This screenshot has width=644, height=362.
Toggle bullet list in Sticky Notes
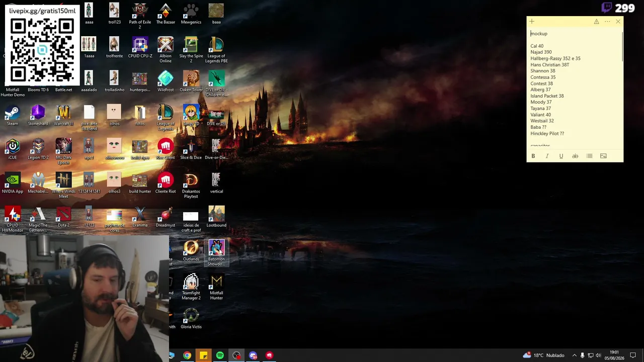[589, 156]
